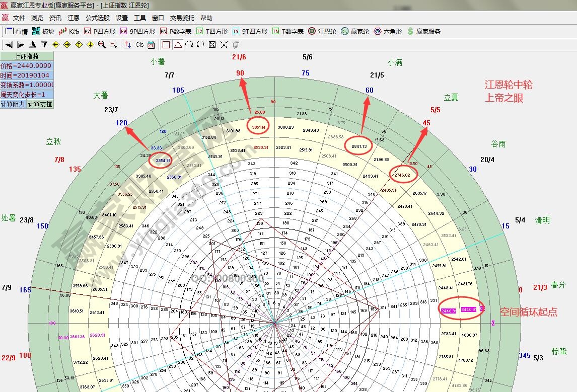This screenshot has width=577, height=392.
Task: Select the rectangle drawing tool
Action: [x=166, y=45]
